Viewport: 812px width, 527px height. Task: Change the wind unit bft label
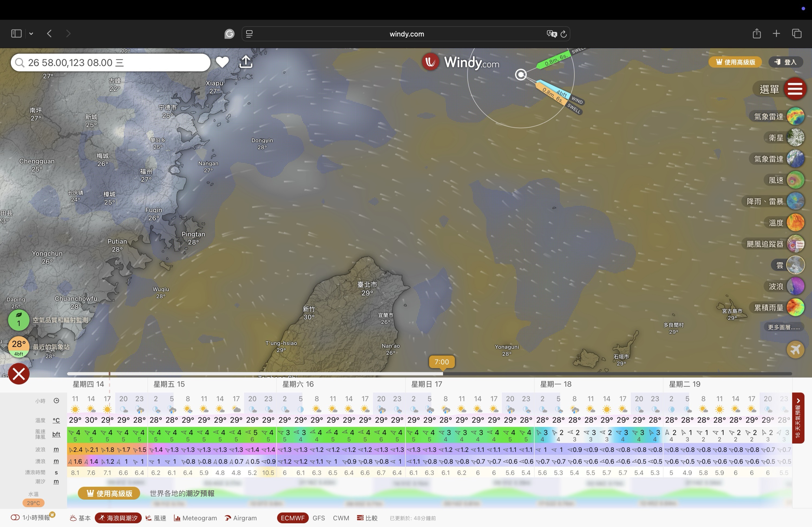click(56, 434)
